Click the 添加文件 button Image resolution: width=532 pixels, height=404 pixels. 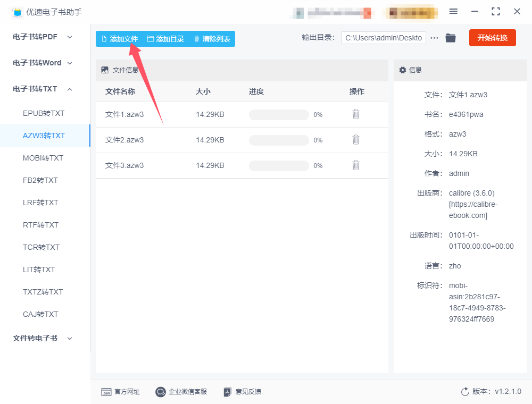[x=119, y=39]
